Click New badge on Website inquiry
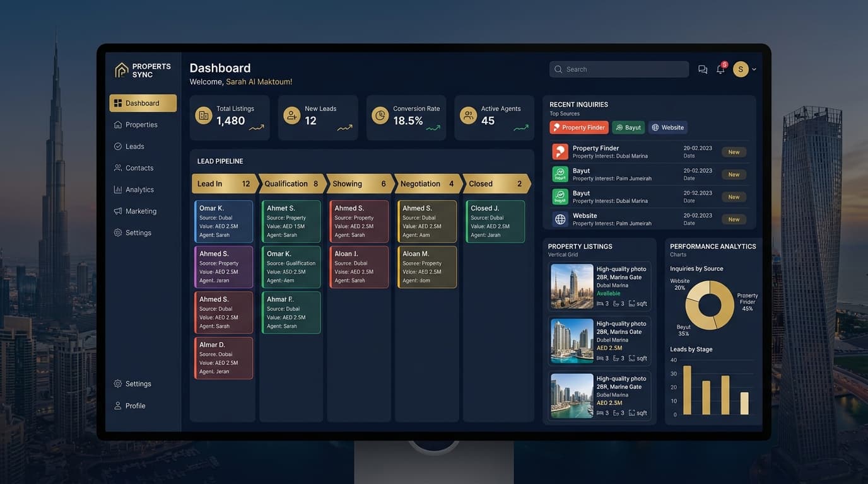 pos(734,219)
